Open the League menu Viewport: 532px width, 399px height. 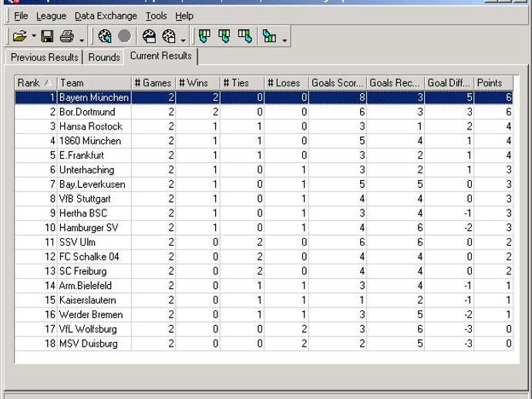51,16
